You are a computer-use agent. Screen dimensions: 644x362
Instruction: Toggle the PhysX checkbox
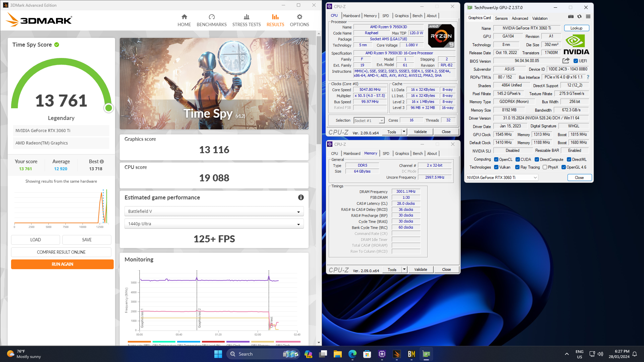pyautogui.click(x=545, y=167)
